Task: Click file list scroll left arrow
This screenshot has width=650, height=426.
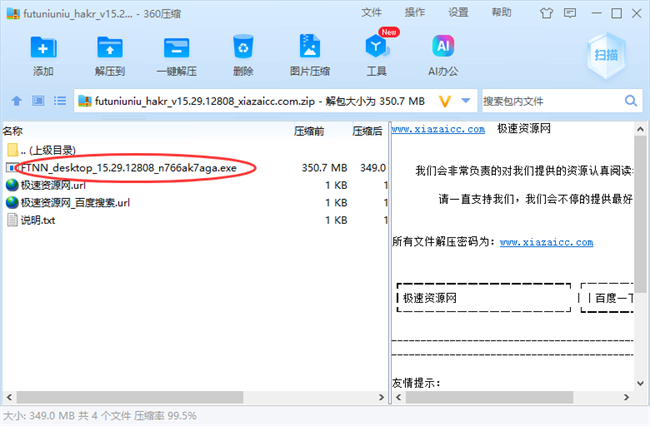Action: point(9,397)
